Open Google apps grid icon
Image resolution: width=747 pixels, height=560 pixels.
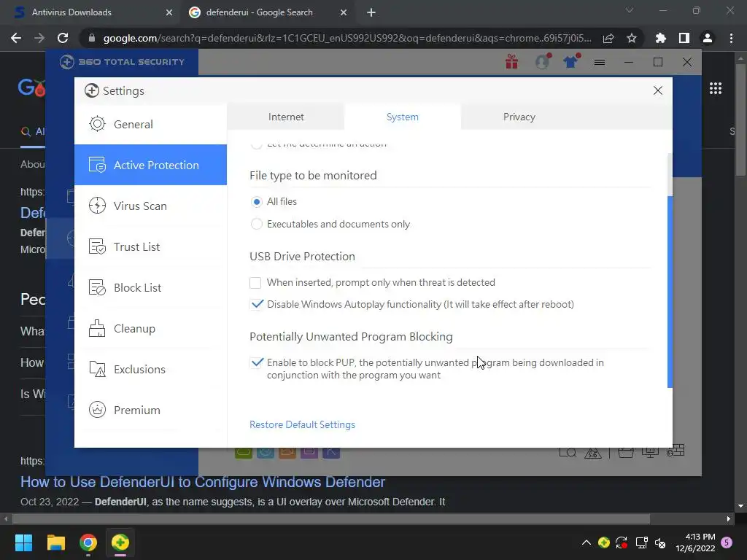tap(716, 88)
